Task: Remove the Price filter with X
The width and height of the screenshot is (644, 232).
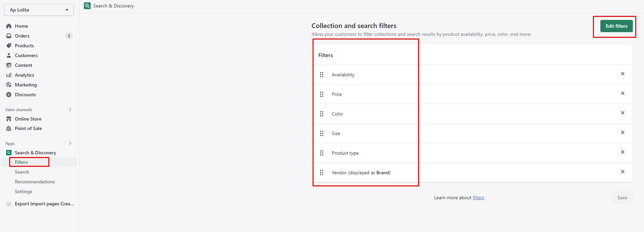Action: tap(622, 93)
